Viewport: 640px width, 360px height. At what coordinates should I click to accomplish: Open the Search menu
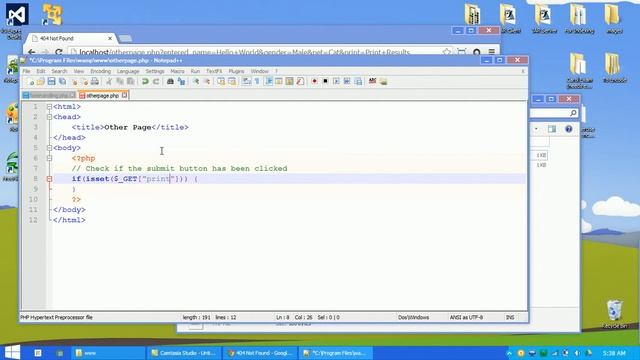[59, 71]
